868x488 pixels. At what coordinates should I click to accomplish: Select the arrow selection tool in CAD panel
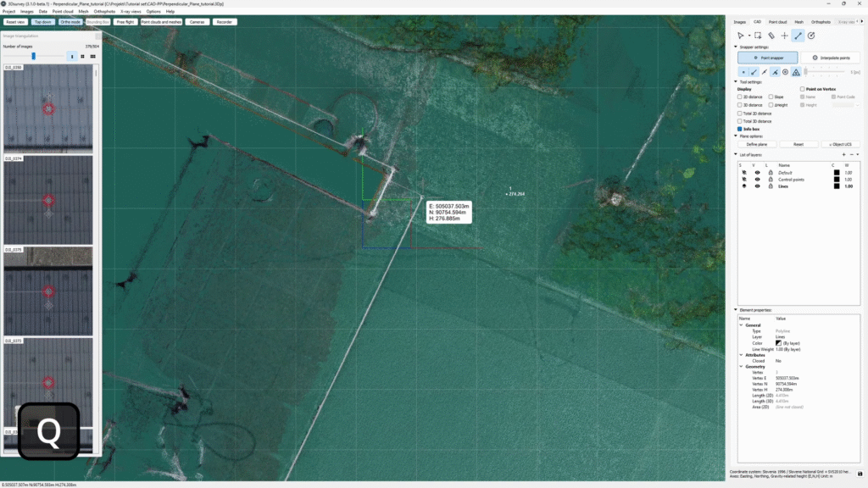pyautogui.click(x=741, y=36)
